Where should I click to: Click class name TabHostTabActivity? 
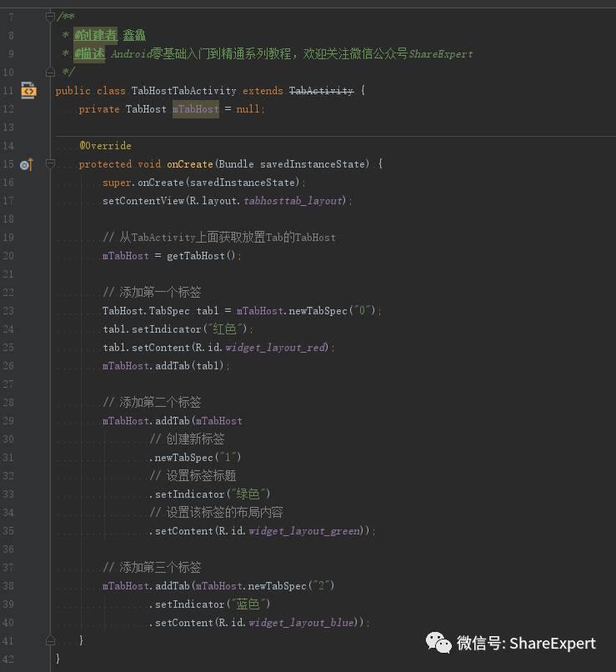pos(183,91)
